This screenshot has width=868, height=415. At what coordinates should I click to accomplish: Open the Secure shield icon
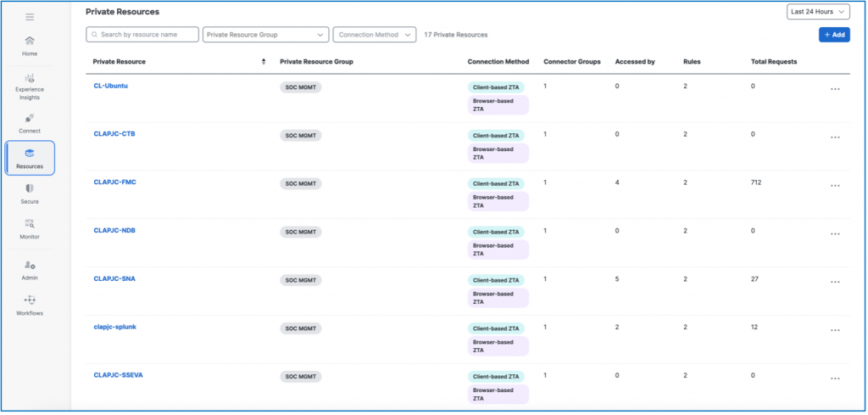pos(30,188)
